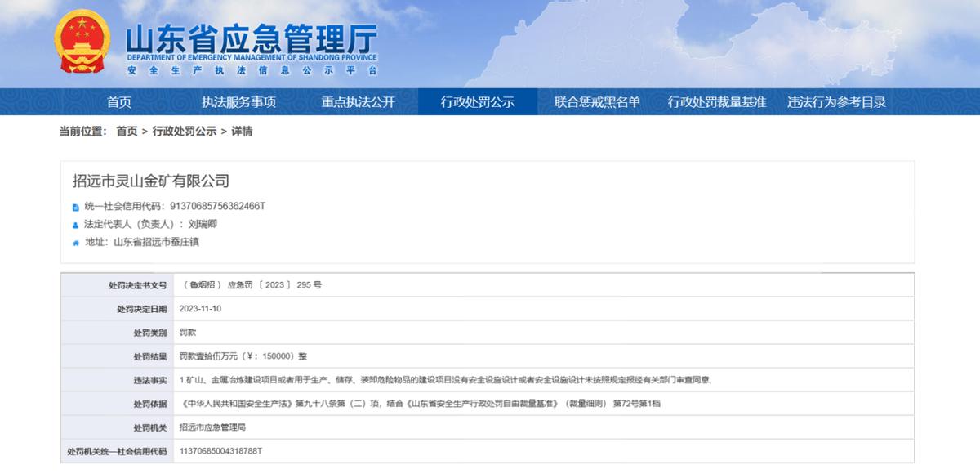Click the 行政处罚公示 breadcrumb link
980x474 pixels.
pos(184,131)
